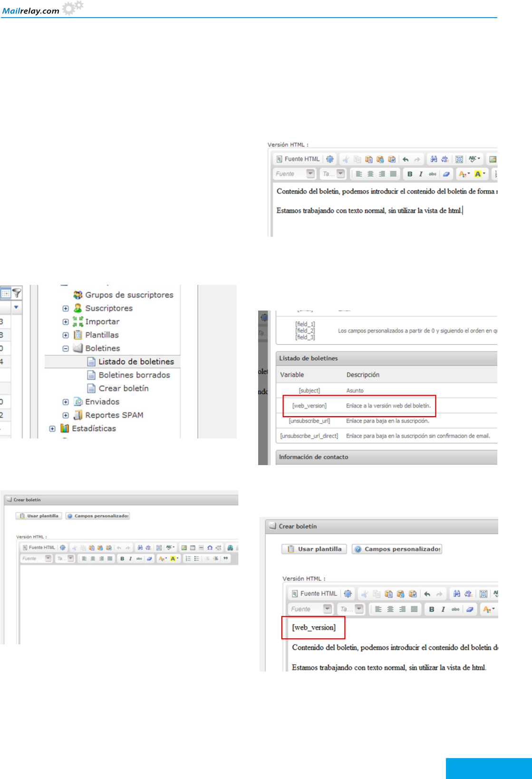Image resolution: width=532 pixels, height=779 pixels.
Task: Click Fuente HTML in the [web_version] editor
Action: pyautogui.click(x=314, y=594)
